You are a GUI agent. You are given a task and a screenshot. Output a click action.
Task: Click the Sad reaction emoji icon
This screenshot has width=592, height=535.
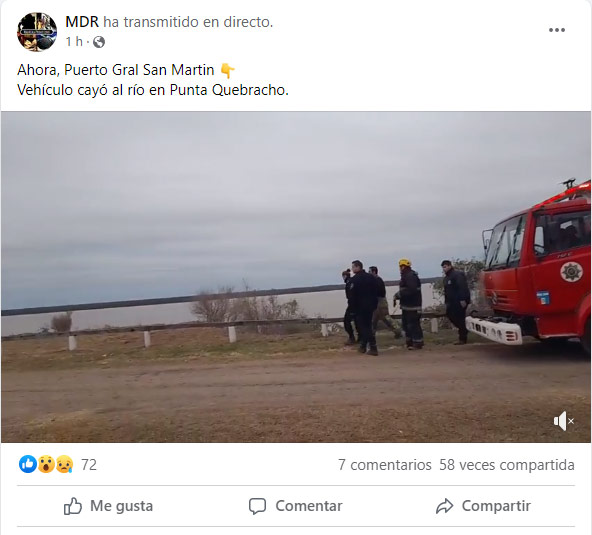click(x=64, y=464)
